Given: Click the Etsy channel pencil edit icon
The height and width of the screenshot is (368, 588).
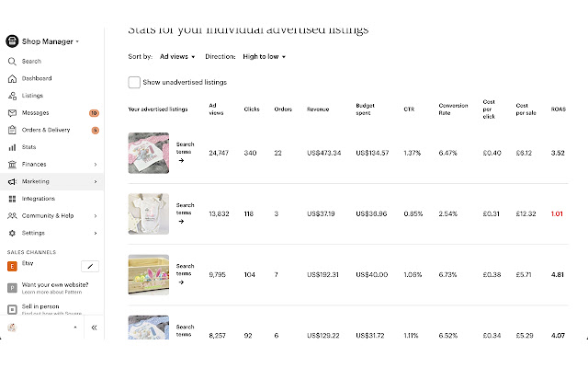Looking at the screenshot, I should click(89, 266).
